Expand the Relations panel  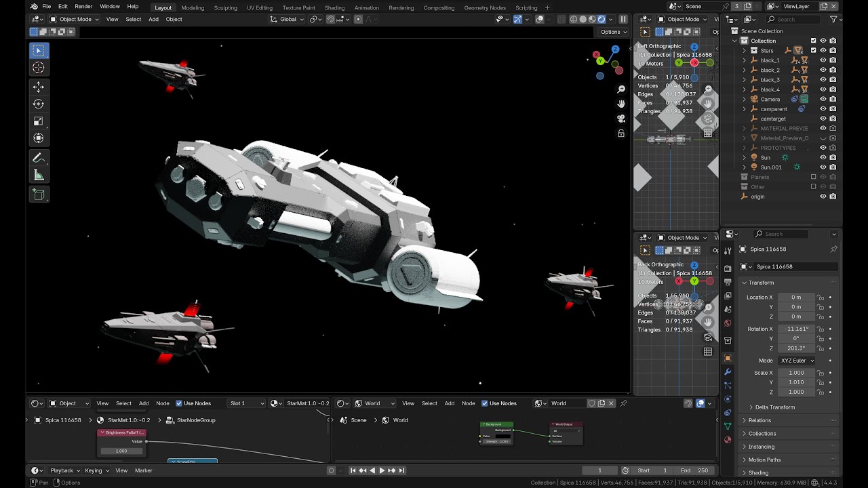coord(759,420)
